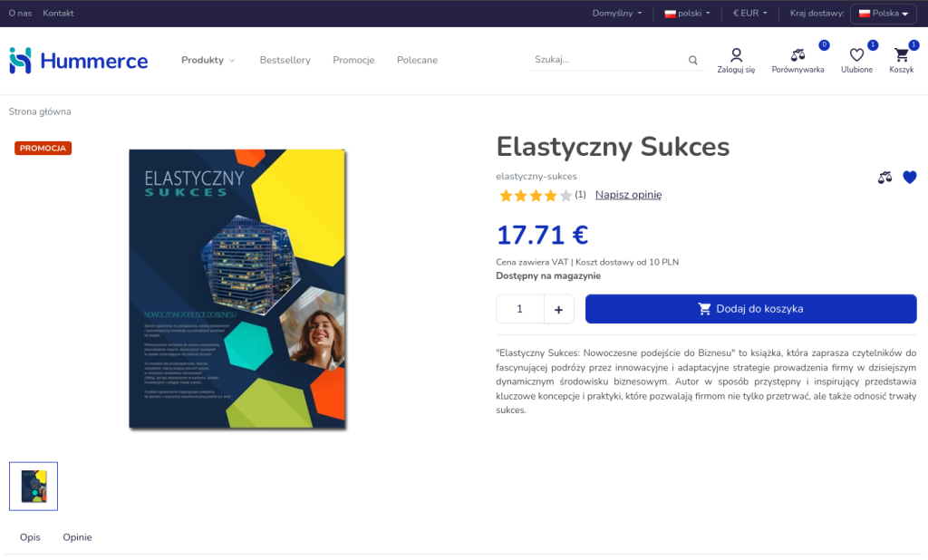Select the book cover thumbnail
Viewport: 928px width, 560px height.
coord(34,487)
